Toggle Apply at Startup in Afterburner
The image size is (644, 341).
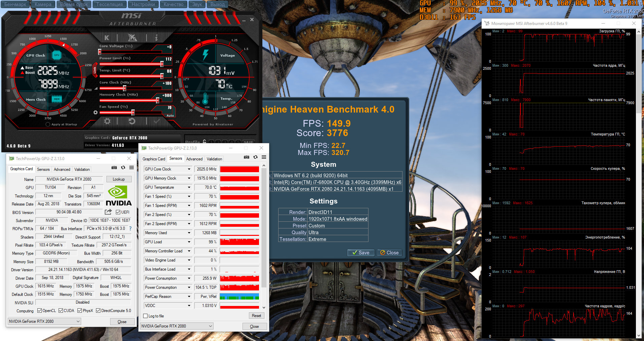(48, 124)
